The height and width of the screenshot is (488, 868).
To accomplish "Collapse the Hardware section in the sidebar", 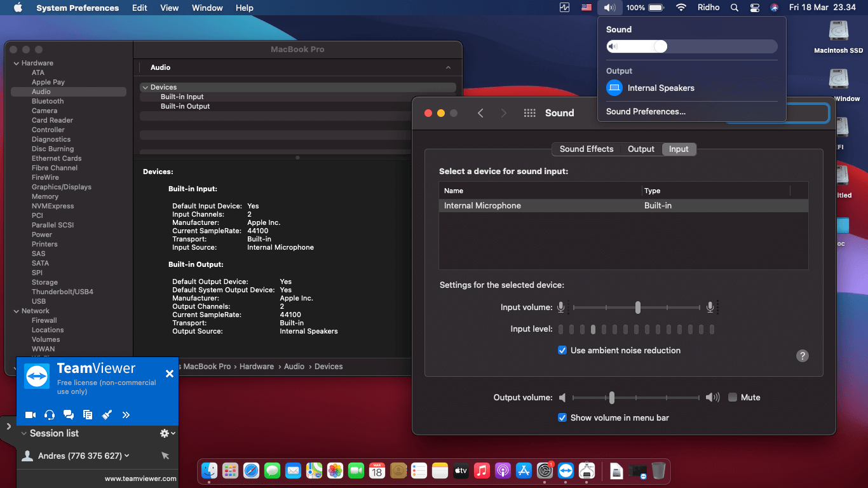I will [15, 62].
